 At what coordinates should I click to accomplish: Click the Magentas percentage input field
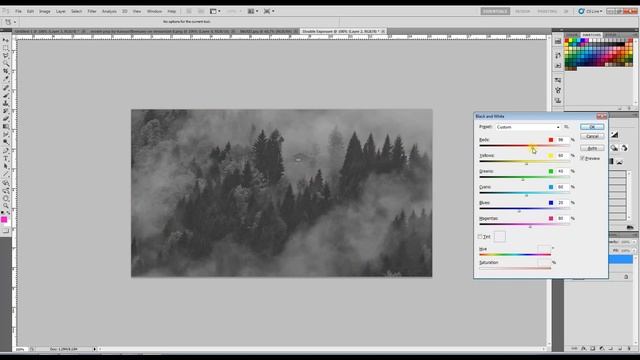tap(562, 218)
